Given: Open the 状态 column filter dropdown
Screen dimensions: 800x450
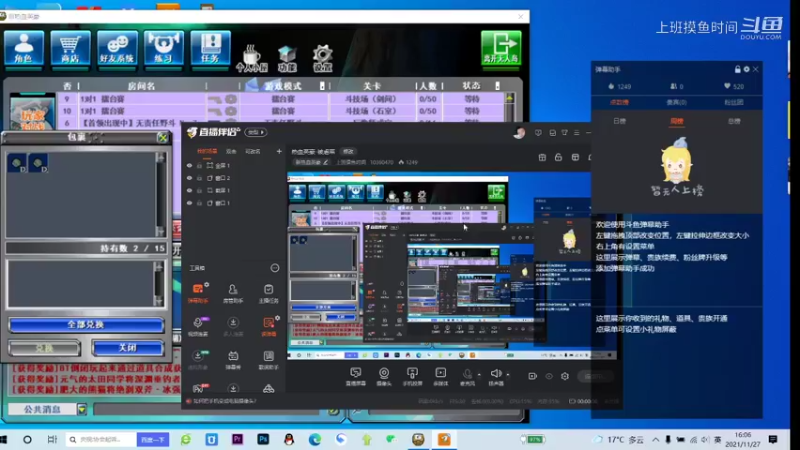Looking at the screenshot, I should pos(497,86).
